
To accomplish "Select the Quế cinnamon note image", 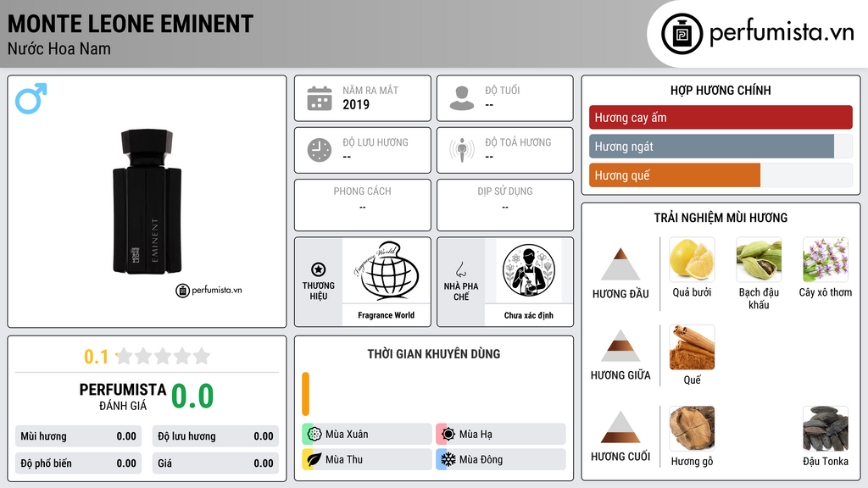I will pos(692,347).
